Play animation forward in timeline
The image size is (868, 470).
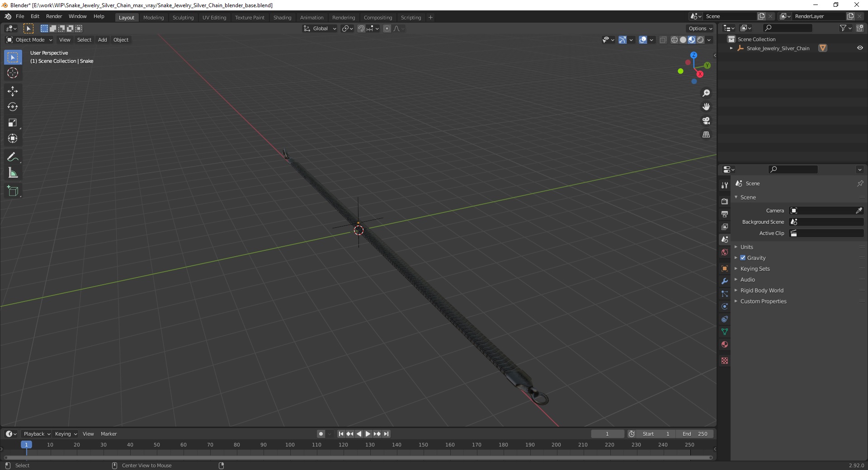pos(368,434)
